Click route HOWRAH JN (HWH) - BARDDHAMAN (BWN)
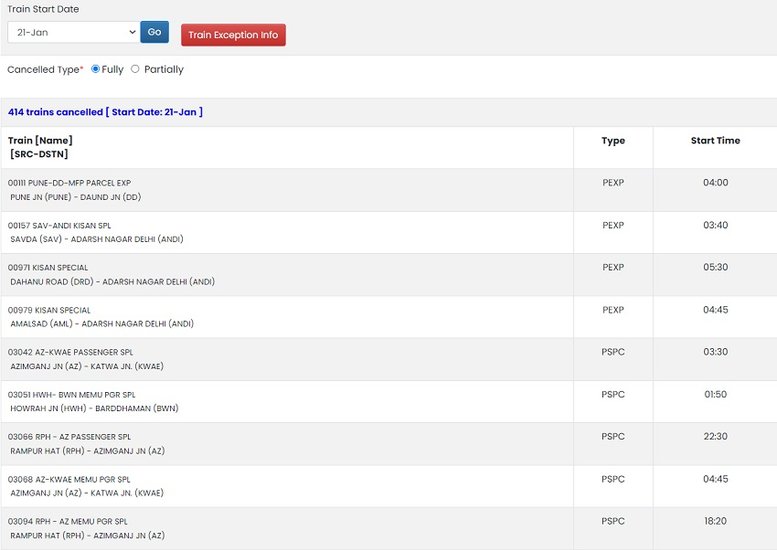 [94, 409]
